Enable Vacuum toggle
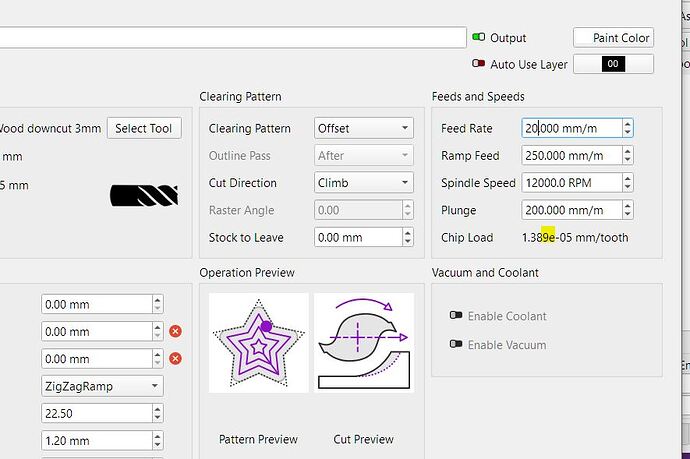690x459 pixels. [456, 344]
